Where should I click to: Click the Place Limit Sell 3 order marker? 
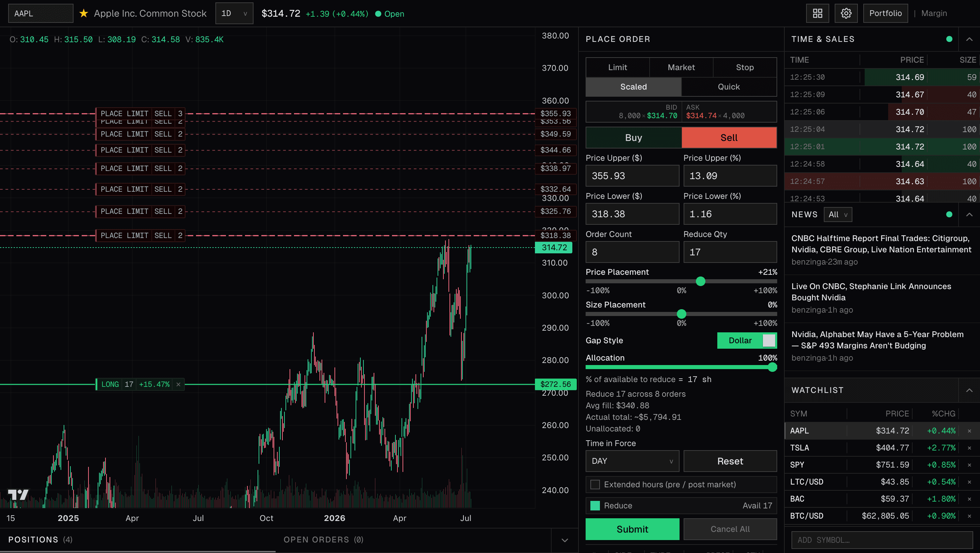coord(141,113)
